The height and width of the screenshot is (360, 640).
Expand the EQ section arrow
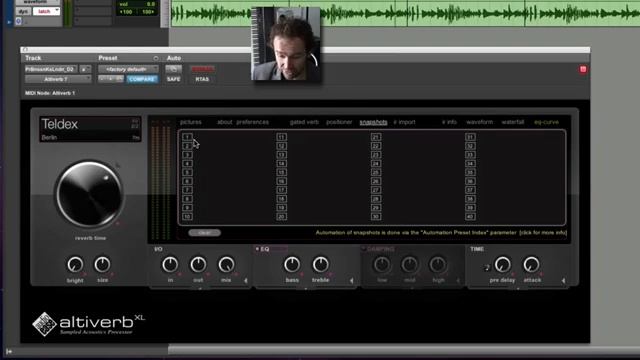[351, 280]
